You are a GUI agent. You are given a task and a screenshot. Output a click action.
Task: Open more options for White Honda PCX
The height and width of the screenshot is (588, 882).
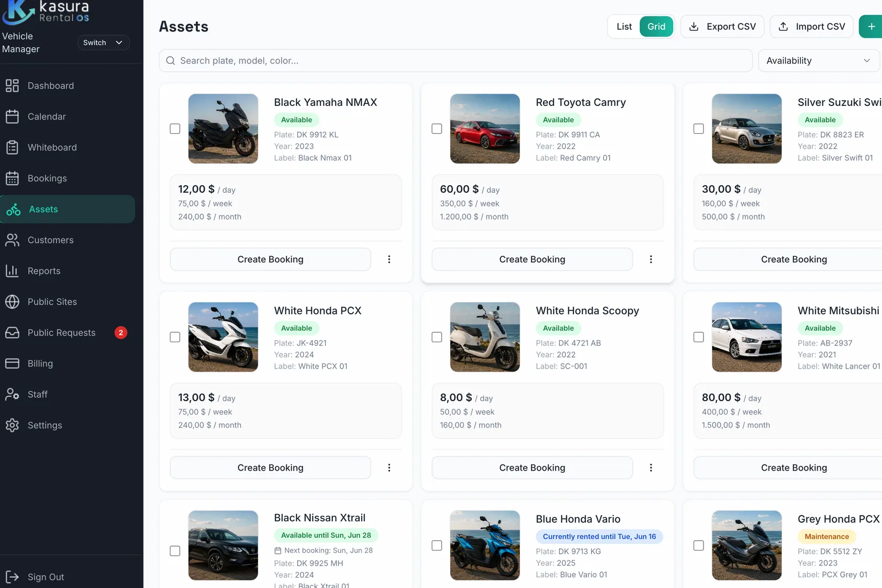click(x=389, y=467)
